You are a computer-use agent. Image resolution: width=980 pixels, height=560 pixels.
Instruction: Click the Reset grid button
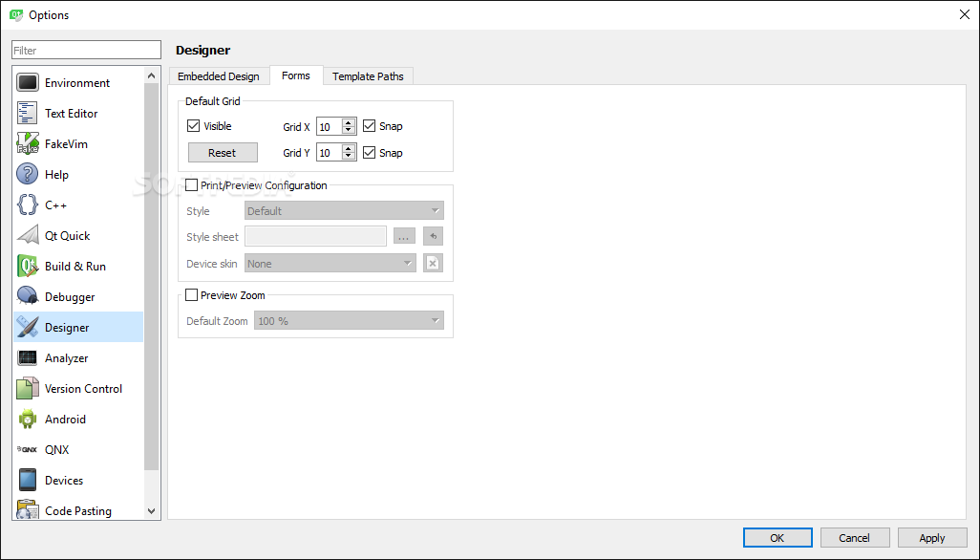(x=223, y=153)
